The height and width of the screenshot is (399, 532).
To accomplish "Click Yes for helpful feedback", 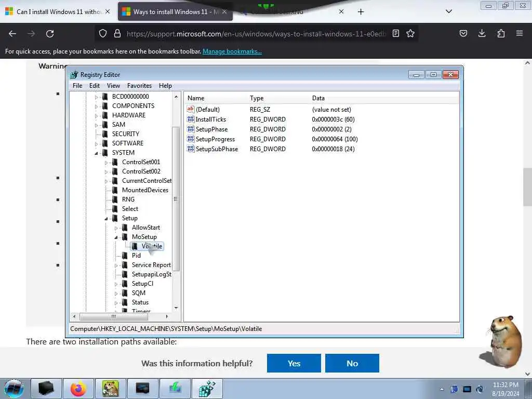I will coord(294,363).
